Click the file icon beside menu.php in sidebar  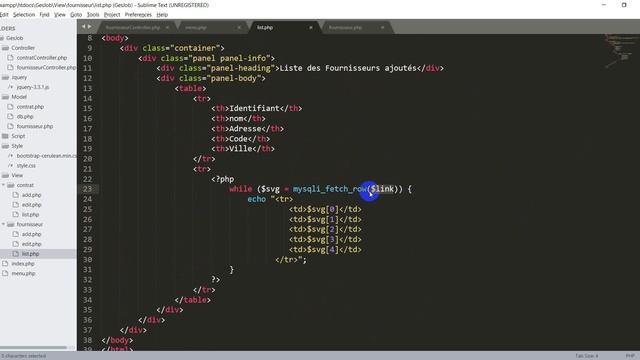coord(5,273)
